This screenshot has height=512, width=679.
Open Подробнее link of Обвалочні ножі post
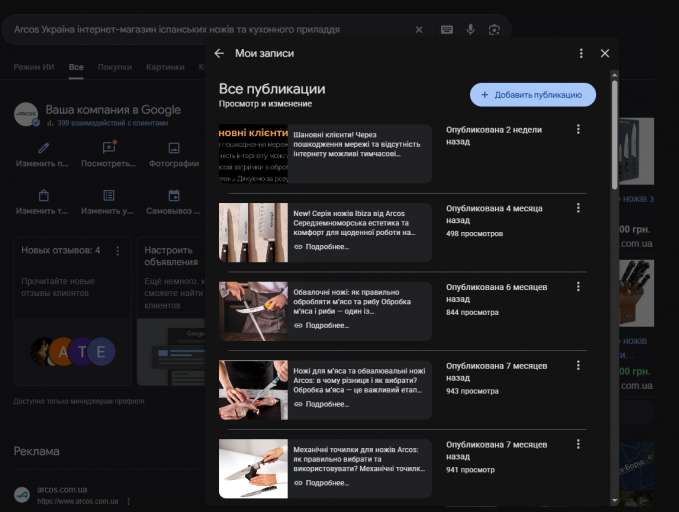coord(321,326)
